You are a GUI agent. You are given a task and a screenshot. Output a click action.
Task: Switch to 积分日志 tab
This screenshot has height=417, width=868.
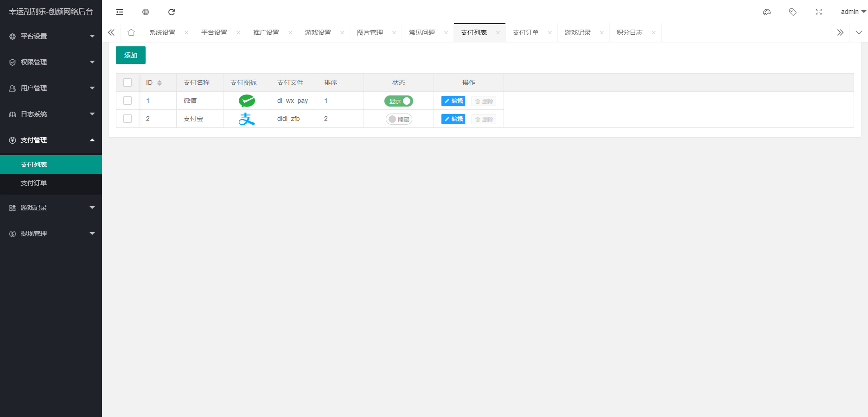(630, 32)
